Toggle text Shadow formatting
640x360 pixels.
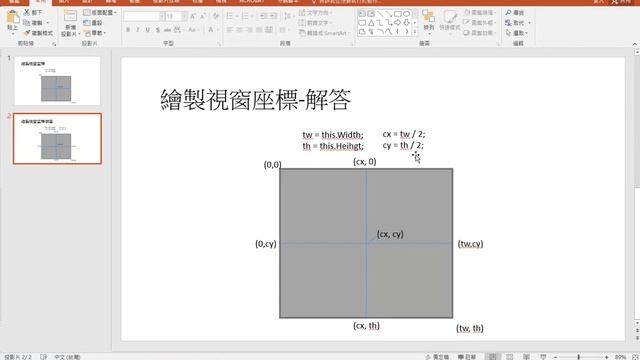click(158, 30)
